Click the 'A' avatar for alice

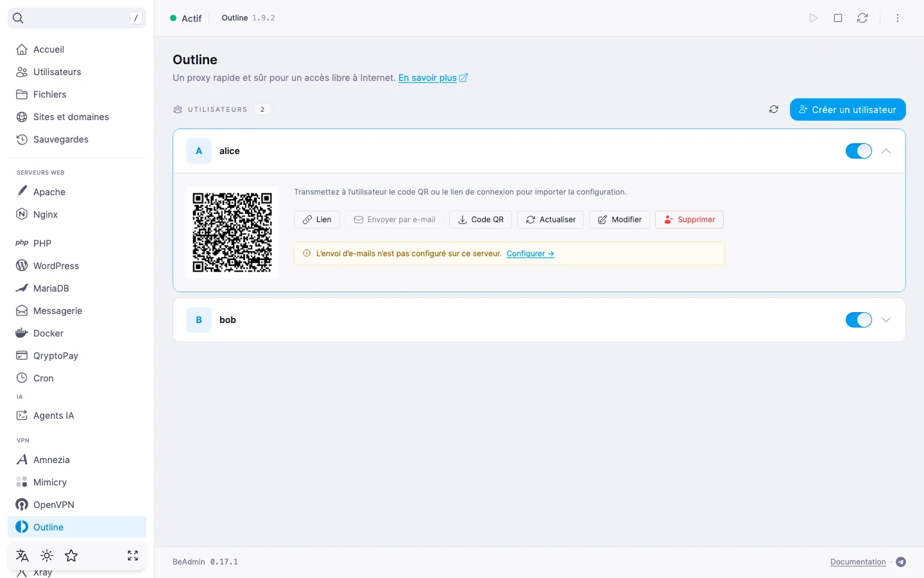(199, 151)
